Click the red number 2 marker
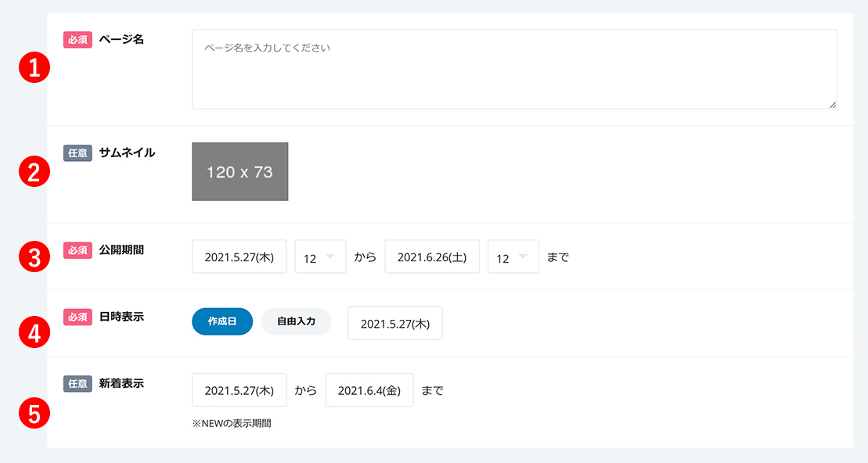Screen dimensions: 868x463 pyautogui.click(x=34, y=171)
